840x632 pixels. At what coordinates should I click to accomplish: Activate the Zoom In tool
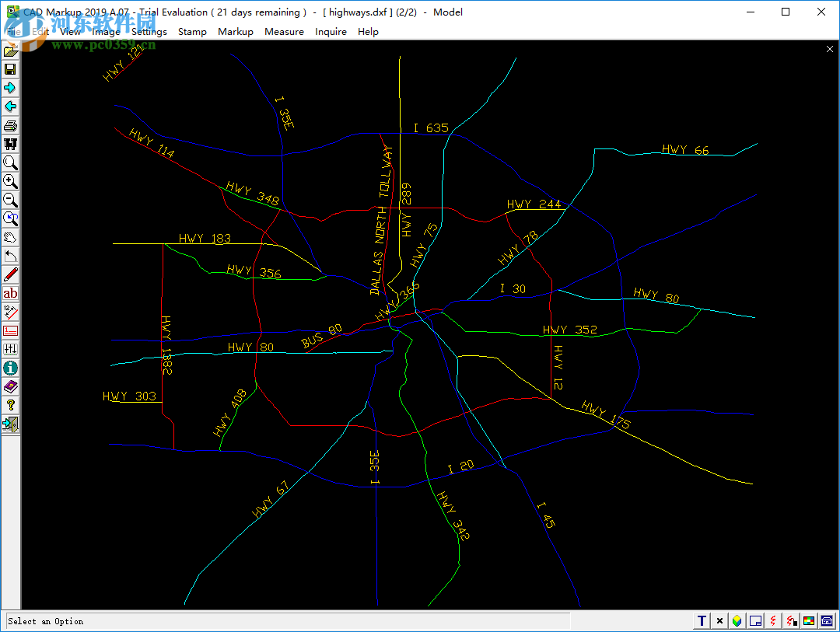[10, 181]
